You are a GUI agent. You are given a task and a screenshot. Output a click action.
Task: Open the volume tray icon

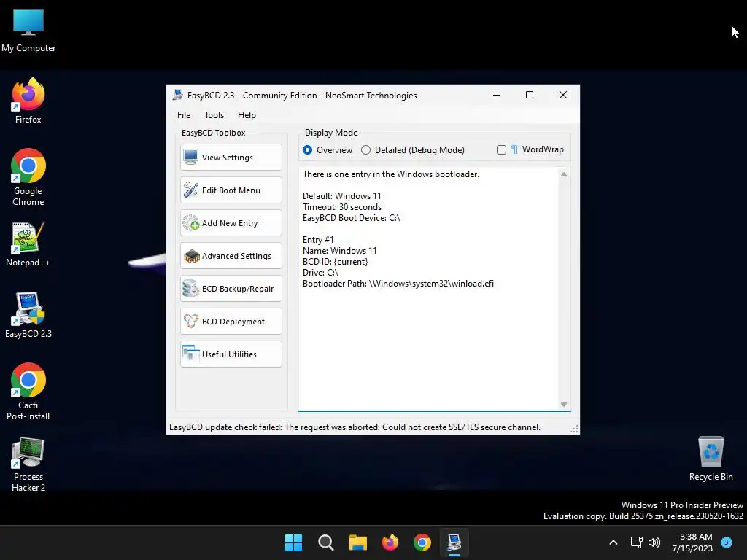654,542
